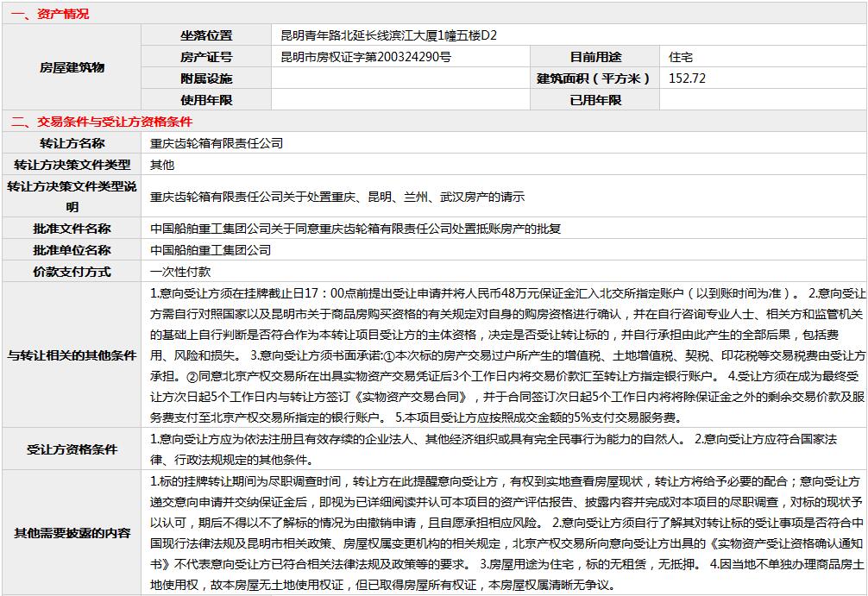Click the 一、资产情况 section header

[x=50, y=14]
